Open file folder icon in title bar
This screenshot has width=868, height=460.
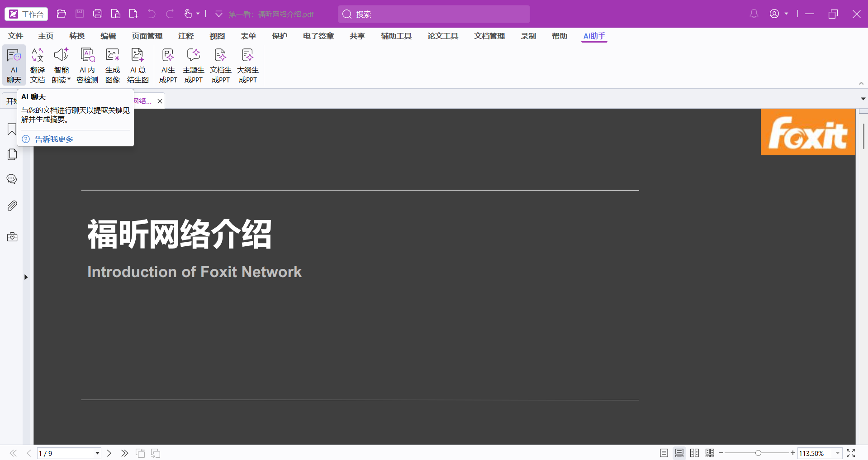click(x=62, y=14)
